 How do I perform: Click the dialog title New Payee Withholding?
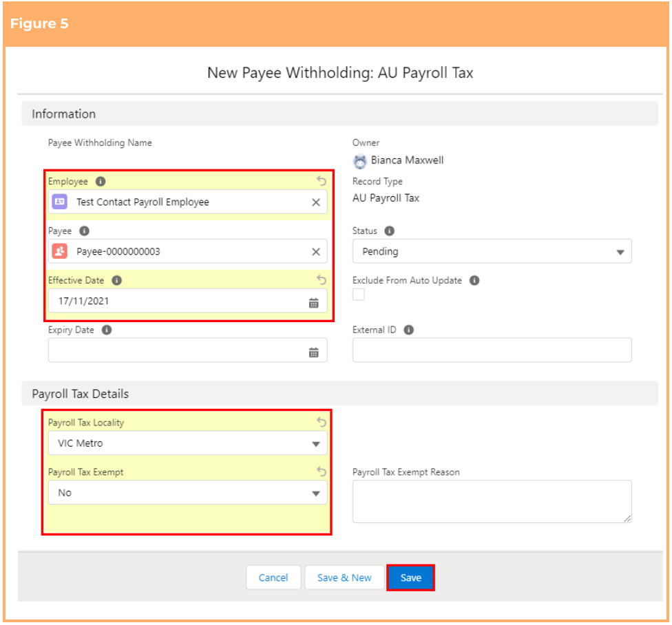[x=340, y=73]
